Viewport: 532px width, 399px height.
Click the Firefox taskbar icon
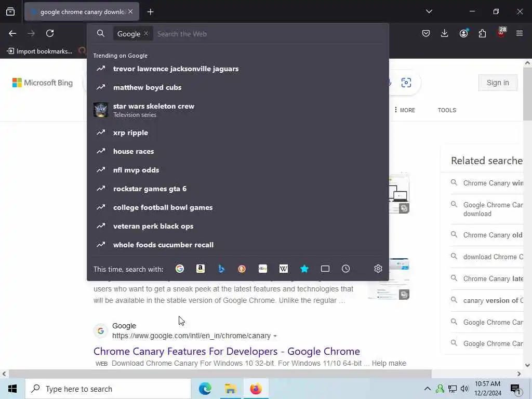256,389
